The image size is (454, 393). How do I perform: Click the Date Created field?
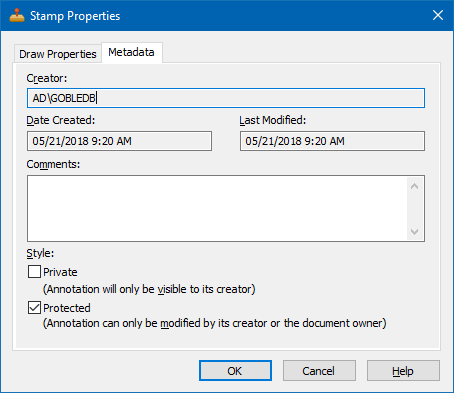119,141
